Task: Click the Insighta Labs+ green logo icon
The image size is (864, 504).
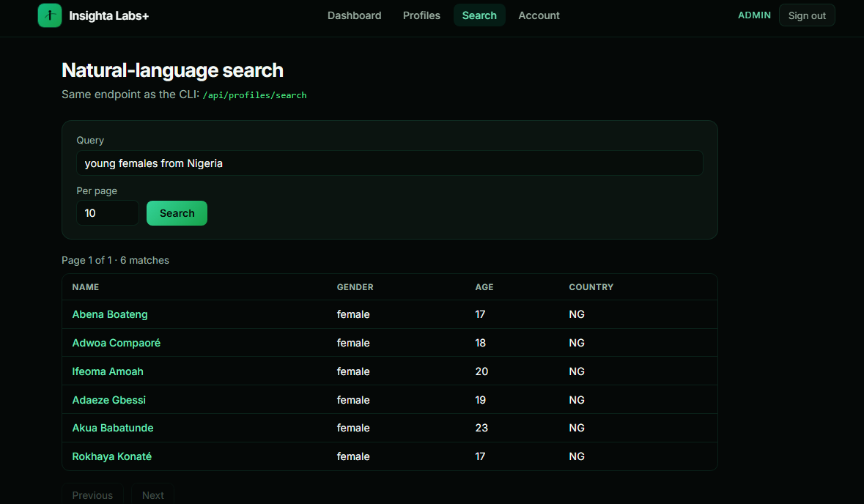Action: pos(50,15)
